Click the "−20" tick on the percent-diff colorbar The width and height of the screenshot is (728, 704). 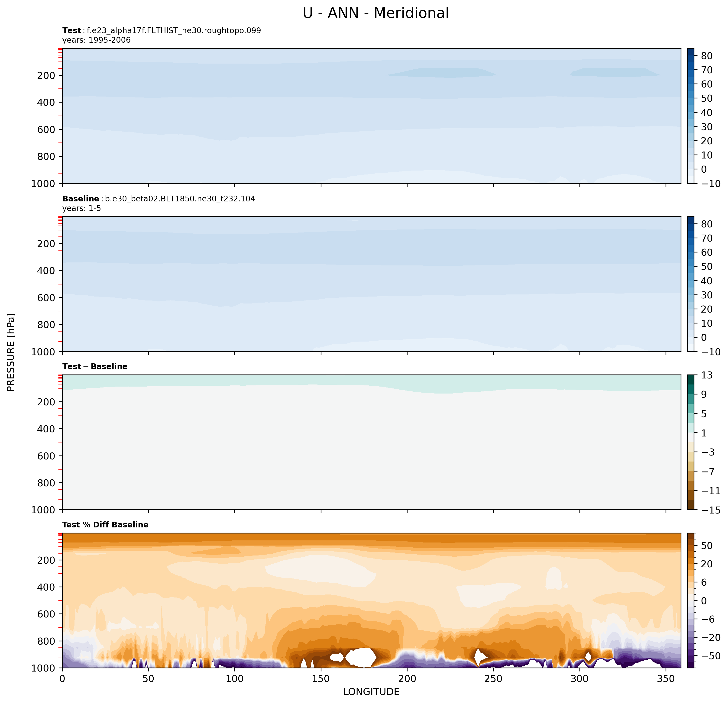click(711, 638)
